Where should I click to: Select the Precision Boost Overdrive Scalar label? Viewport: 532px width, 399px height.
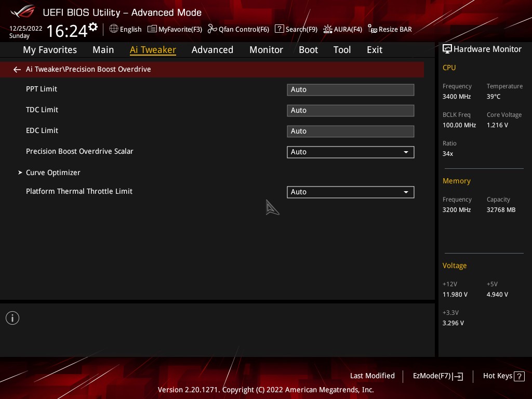click(x=79, y=151)
